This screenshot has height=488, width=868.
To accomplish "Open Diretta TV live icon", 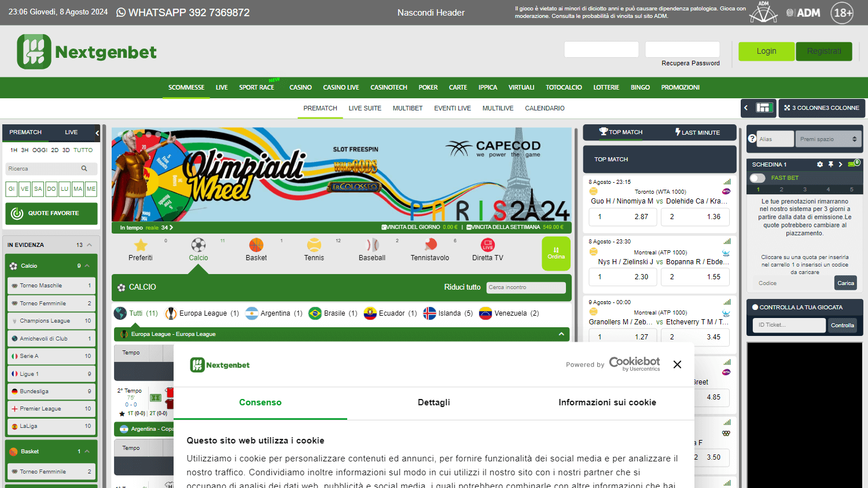I will pos(488,245).
